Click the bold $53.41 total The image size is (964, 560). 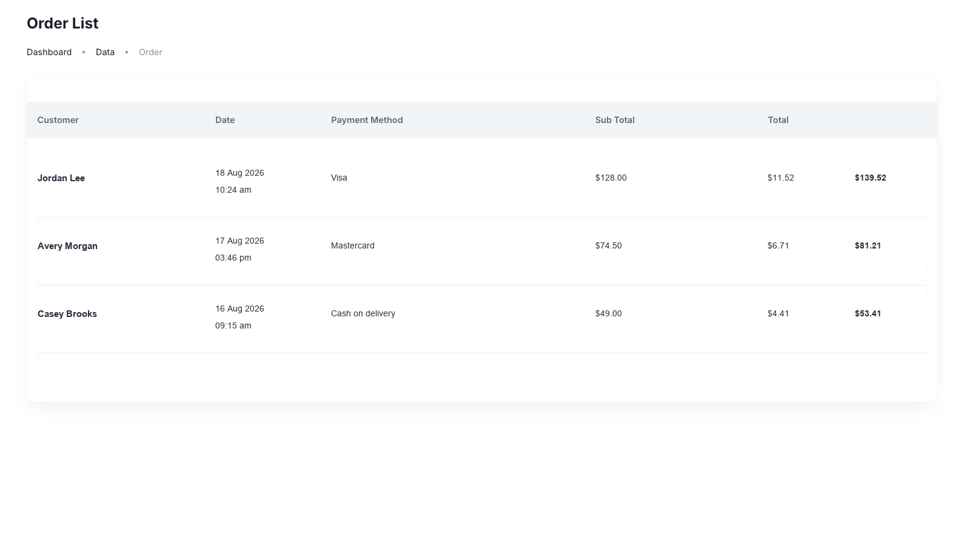point(868,313)
